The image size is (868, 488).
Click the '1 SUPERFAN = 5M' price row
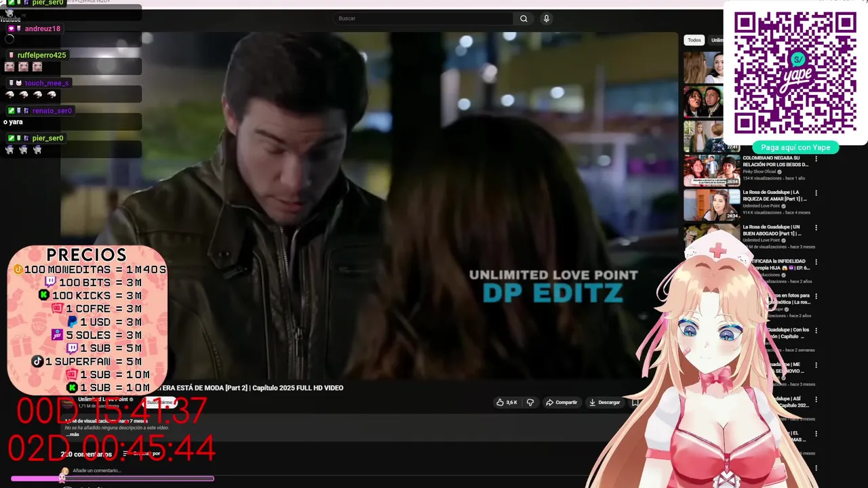click(87, 361)
